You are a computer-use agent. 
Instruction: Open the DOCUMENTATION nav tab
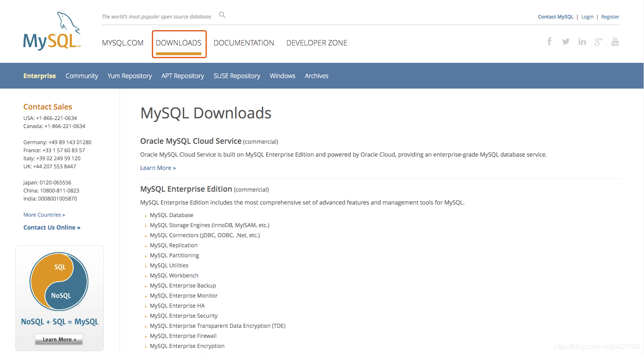(244, 43)
